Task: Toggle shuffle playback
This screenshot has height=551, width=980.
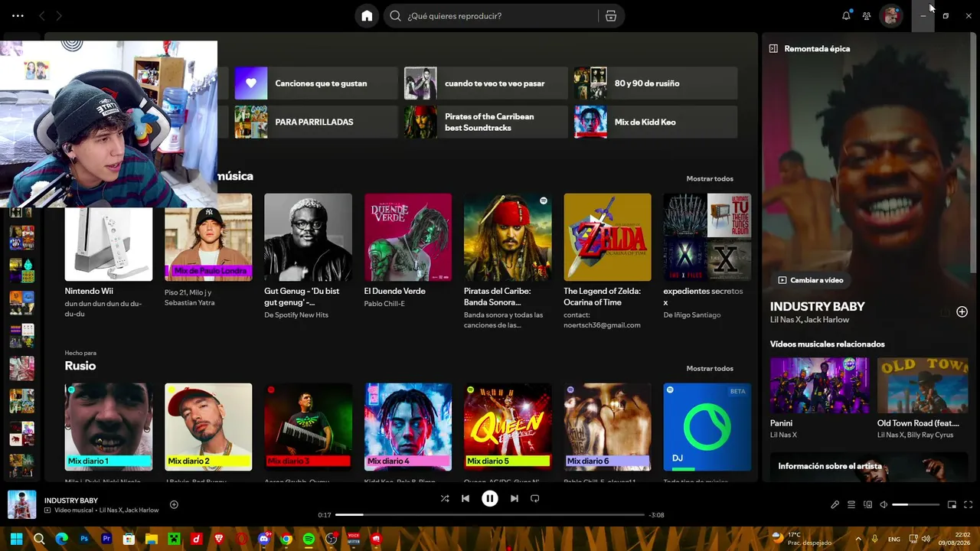Action: [x=445, y=498]
